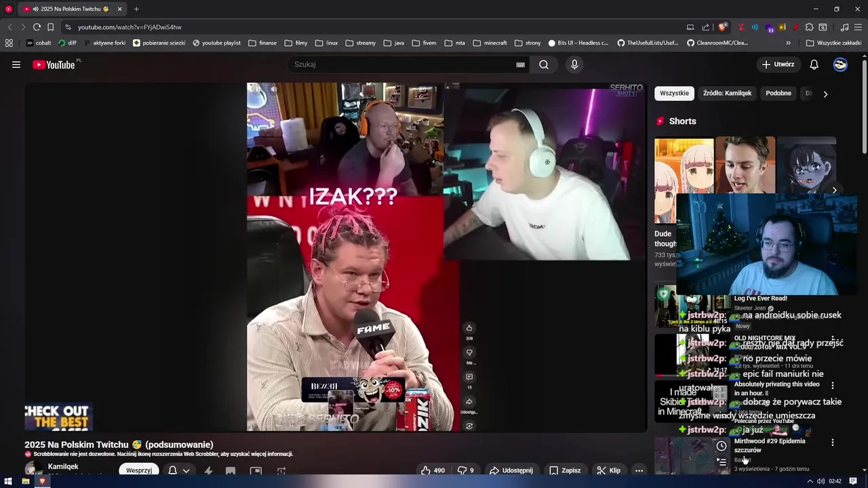Open File Explorer from the taskbar
868x488 pixels.
(25, 481)
